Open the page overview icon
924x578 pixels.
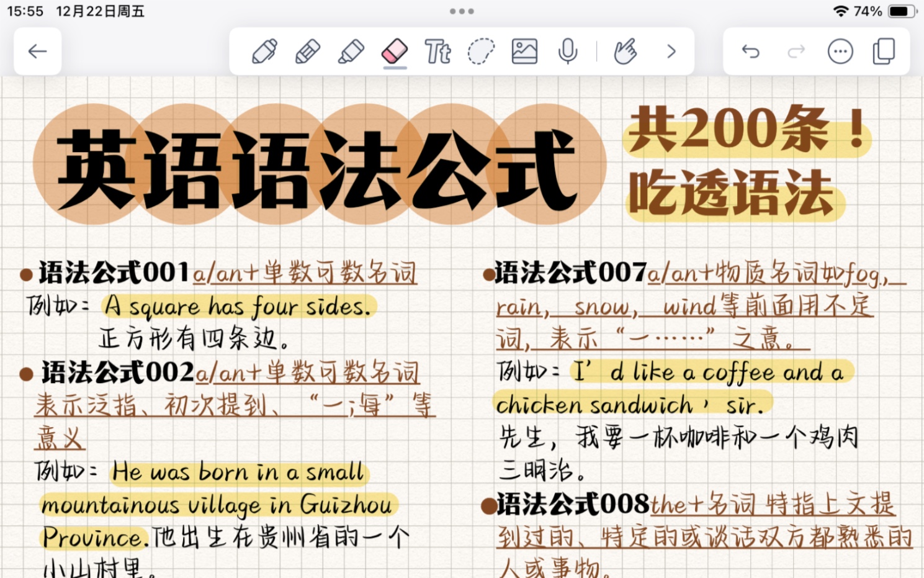pos(884,52)
